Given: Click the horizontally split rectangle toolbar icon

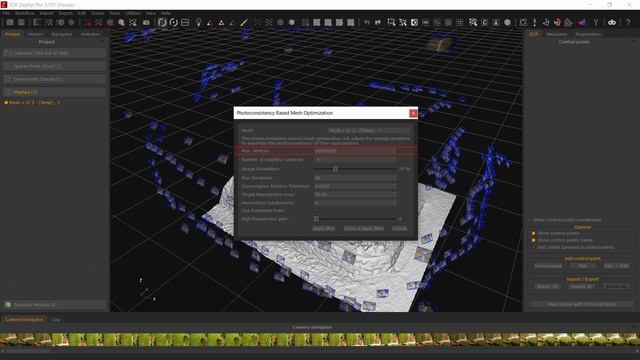Looking at the screenshot, I should [185, 22].
